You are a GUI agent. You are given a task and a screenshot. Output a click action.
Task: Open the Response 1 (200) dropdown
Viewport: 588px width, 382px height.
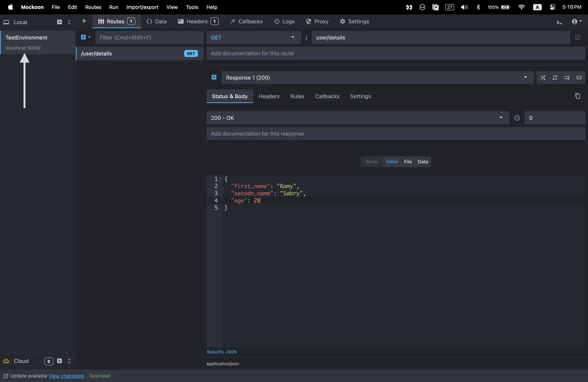click(377, 78)
